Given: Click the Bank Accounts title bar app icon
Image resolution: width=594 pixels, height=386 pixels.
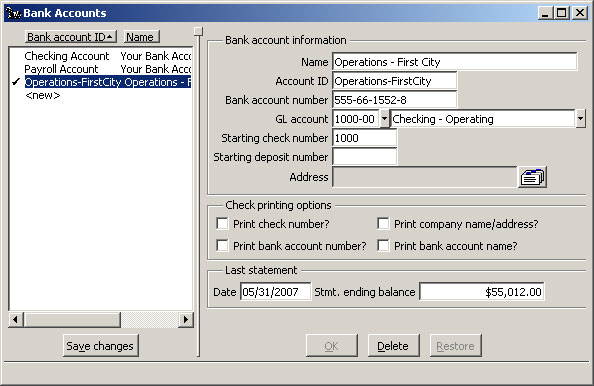Looking at the screenshot, I should (x=13, y=13).
